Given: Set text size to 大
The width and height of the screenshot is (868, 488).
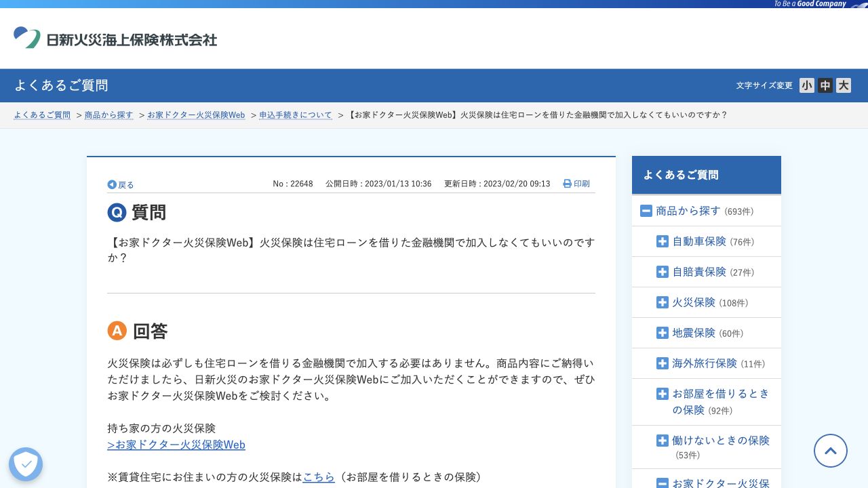Looking at the screenshot, I should [x=844, y=85].
